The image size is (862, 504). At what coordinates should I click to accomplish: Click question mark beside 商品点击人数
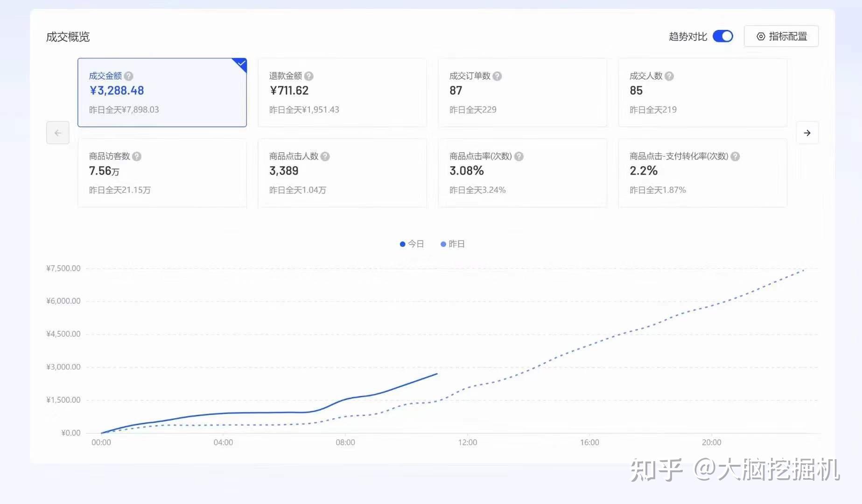[325, 156]
